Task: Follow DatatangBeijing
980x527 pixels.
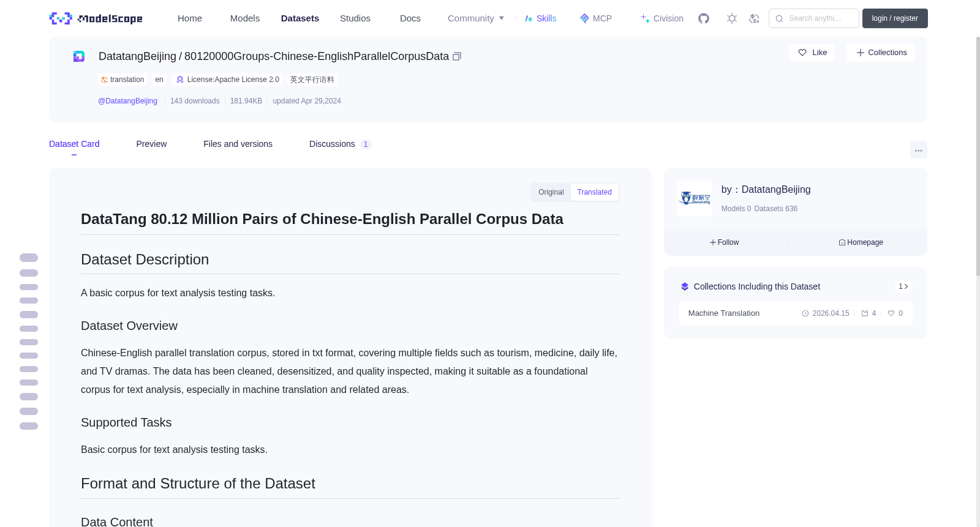Action: [725, 242]
